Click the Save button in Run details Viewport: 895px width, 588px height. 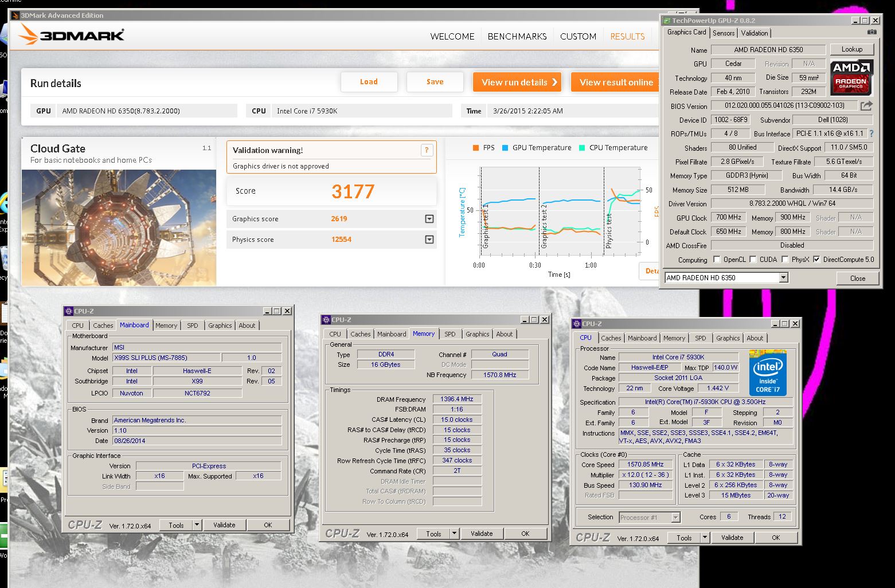[x=435, y=82]
